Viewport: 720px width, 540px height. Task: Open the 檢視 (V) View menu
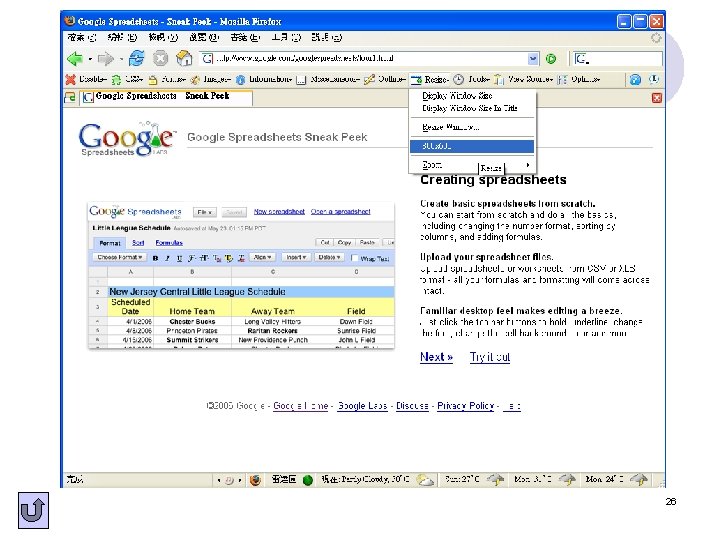(163, 38)
